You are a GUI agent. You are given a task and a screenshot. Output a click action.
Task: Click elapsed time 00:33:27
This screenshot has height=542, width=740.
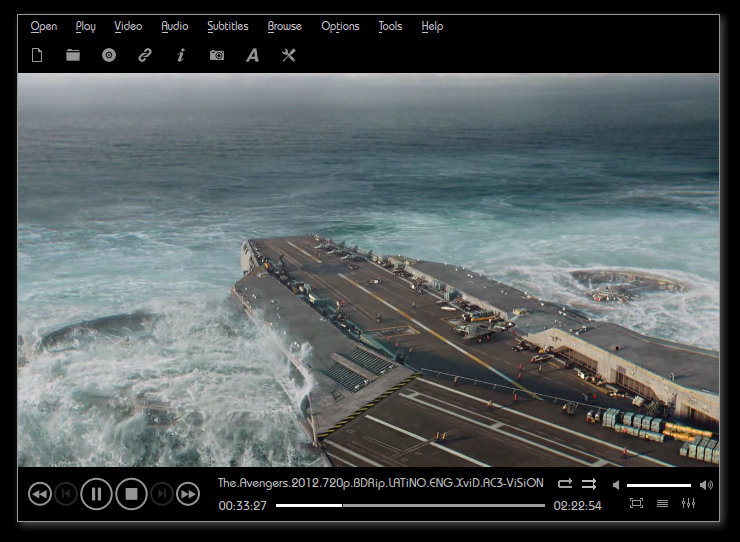click(x=243, y=506)
